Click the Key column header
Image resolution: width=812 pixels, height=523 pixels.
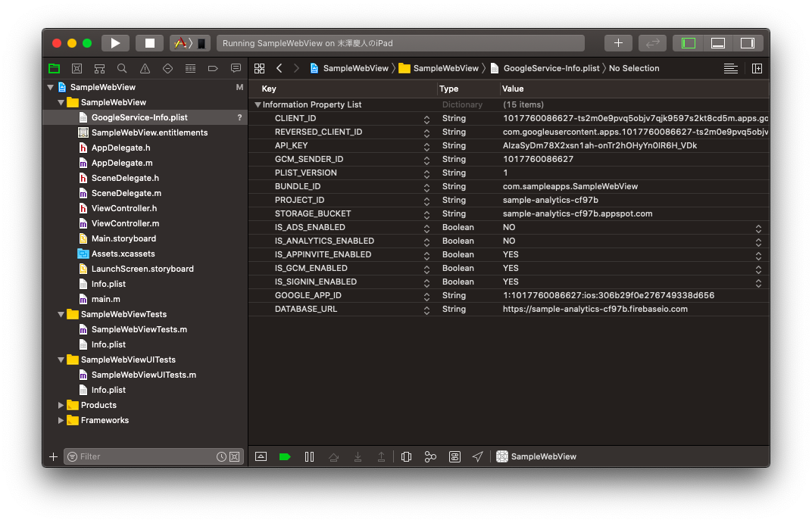pyautogui.click(x=343, y=89)
